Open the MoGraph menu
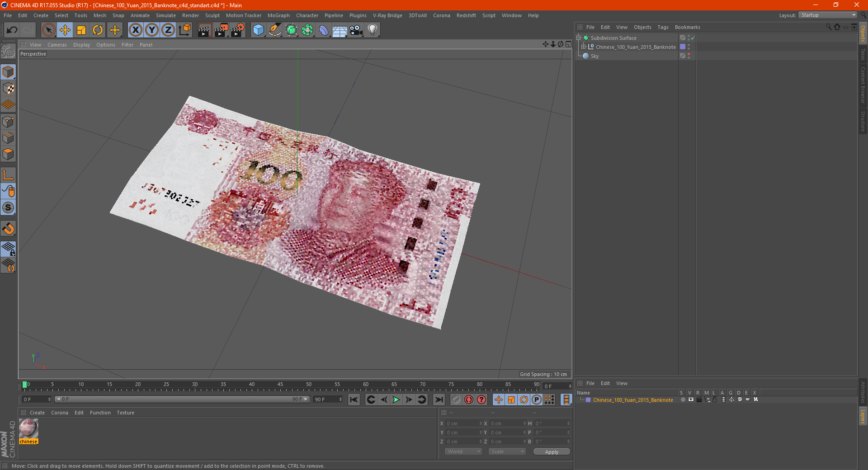The image size is (868, 470). (278, 15)
